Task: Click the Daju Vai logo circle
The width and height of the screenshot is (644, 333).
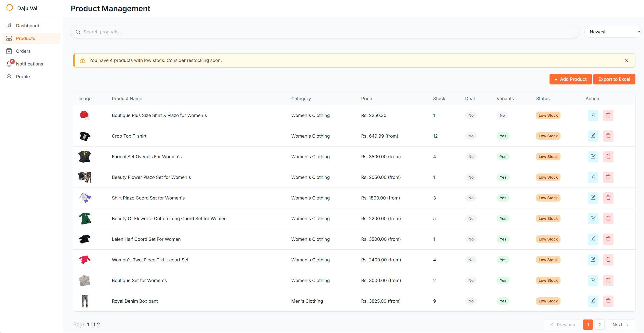Action: [10, 8]
